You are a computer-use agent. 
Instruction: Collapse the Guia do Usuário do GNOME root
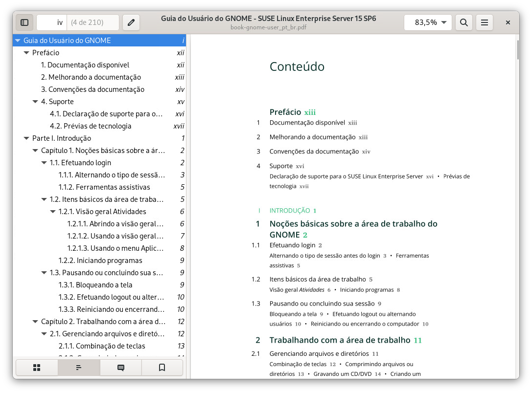(18, 41)
